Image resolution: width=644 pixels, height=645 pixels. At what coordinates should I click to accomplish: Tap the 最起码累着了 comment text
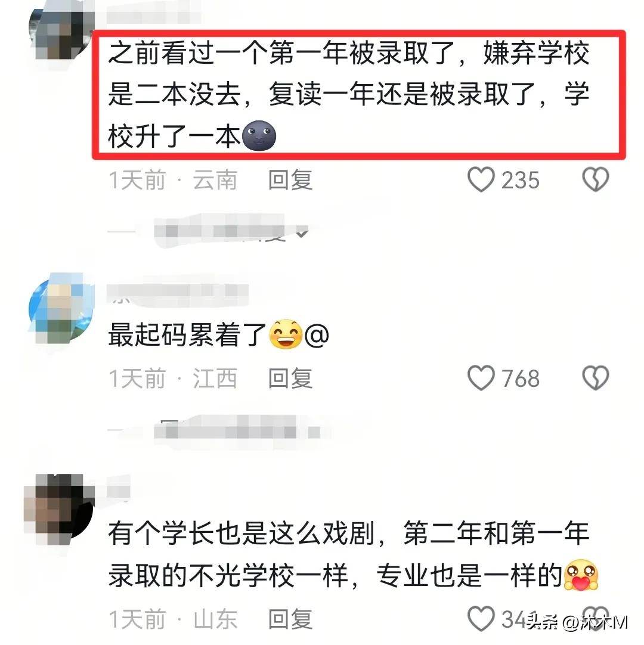(x=187, y=334)
